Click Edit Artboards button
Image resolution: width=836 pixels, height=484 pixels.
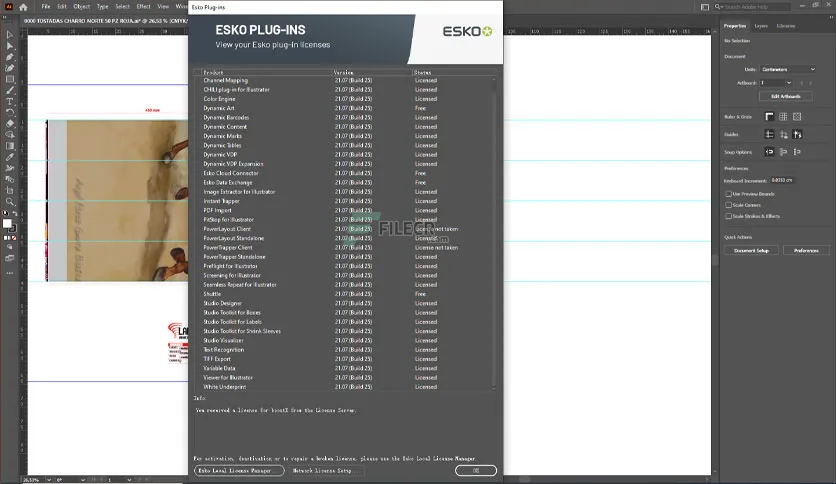(786, 96)
